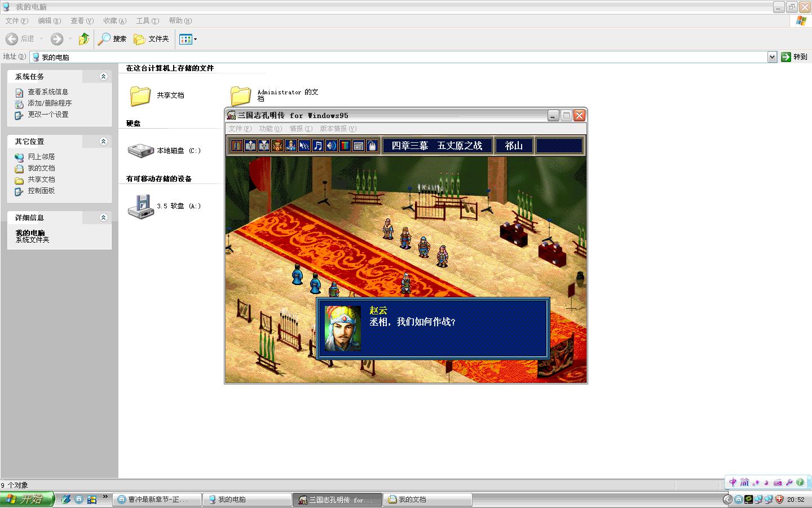Image resolution: width=812 pixels, height=508 pixels.
Task: Open the 查看 menu in My Computer window
Action: tap(82, 21)
